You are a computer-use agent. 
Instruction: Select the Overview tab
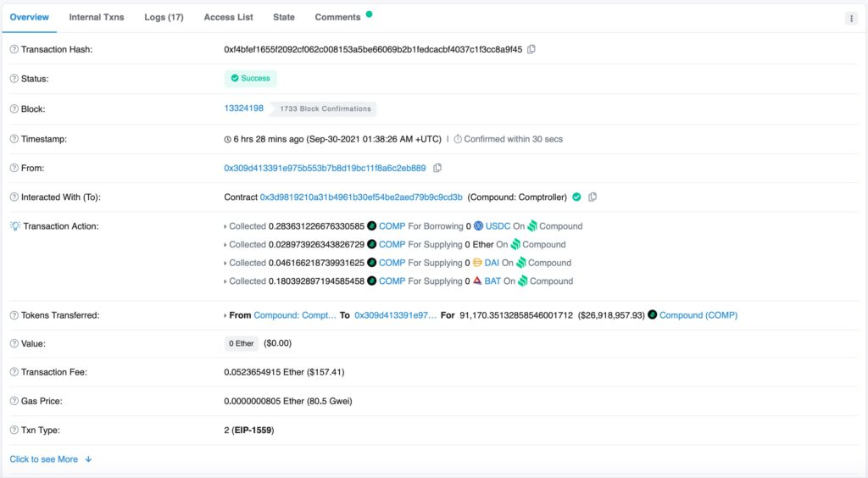pos(30,17)
